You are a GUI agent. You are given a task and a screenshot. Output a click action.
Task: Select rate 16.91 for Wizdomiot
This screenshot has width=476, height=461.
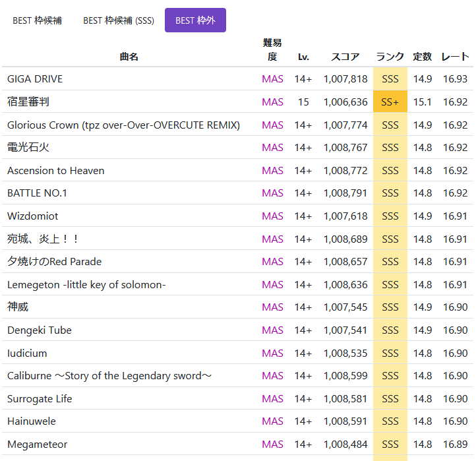coord(455,216)
